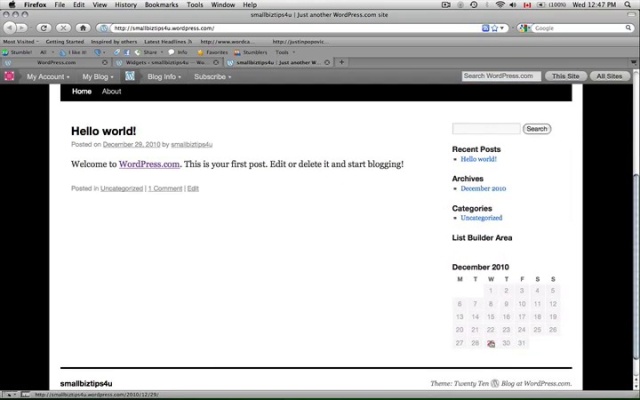Click the Wi-Fi status icon
Screen dimensions: 640x400
pyautogui.click(x=500, y=5)
